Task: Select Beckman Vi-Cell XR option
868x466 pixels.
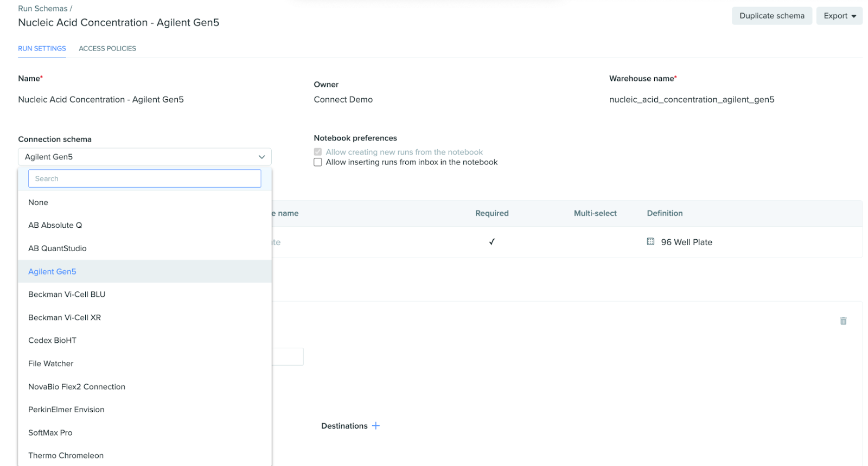Action: [x=145, y=317]
